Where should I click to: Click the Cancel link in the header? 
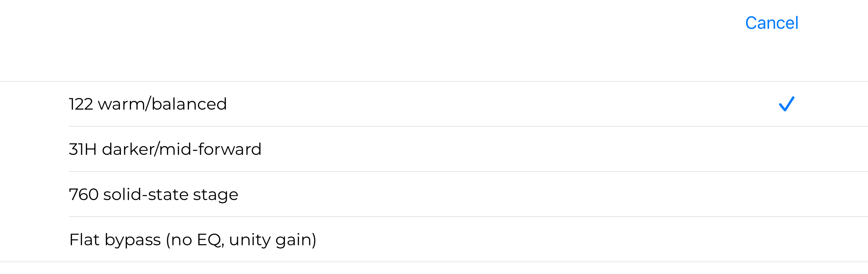click(772, 23)
